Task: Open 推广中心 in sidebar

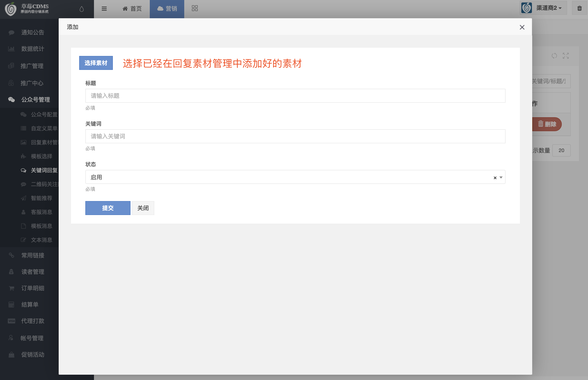Action: click(x=29, y=83)
